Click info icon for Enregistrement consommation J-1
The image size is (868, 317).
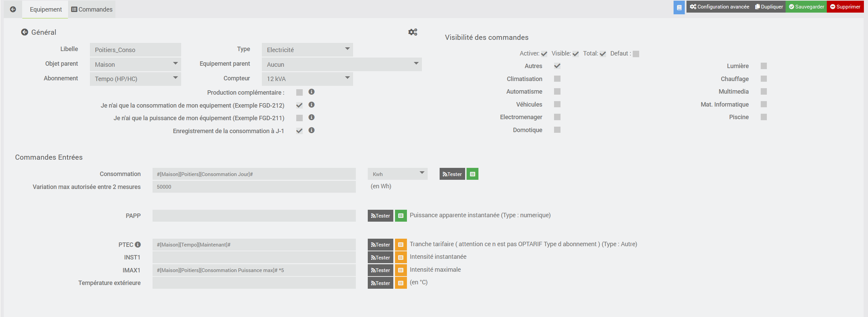coord(311,130)
